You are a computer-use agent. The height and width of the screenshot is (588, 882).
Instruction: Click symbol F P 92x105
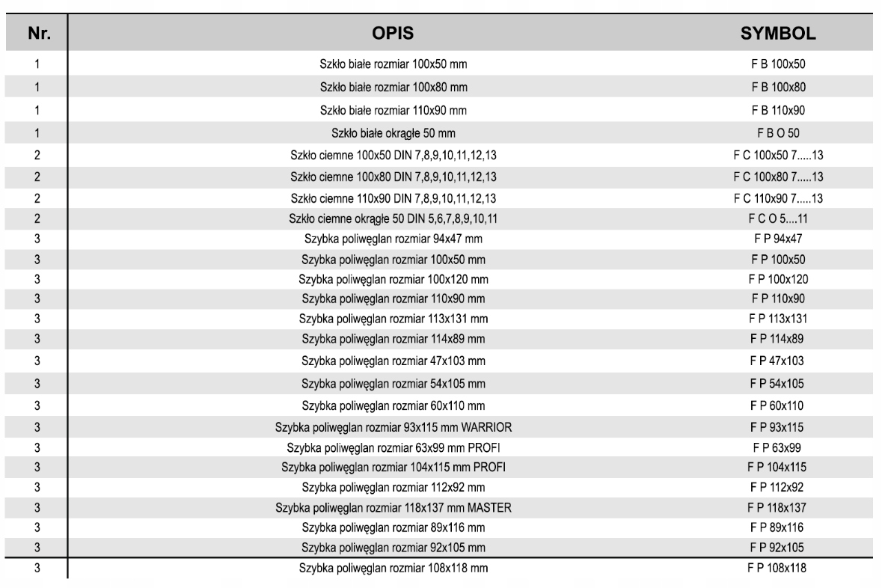(x=778, y=548)
